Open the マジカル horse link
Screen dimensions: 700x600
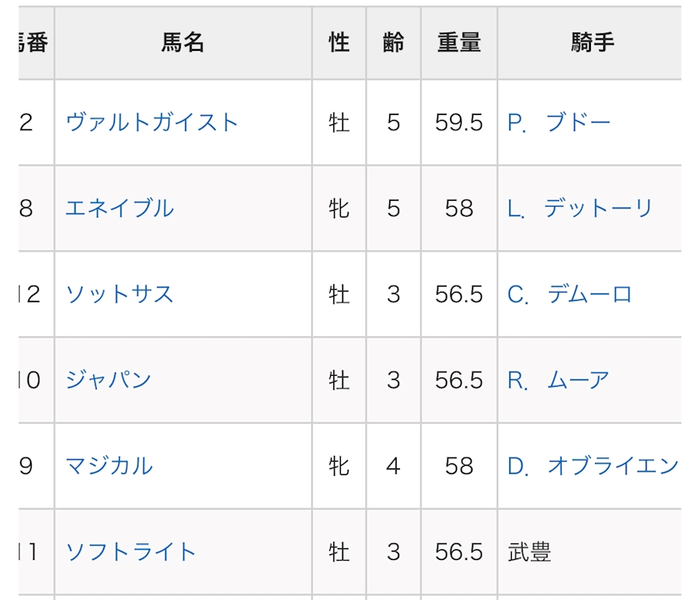[x=109, y=465]
